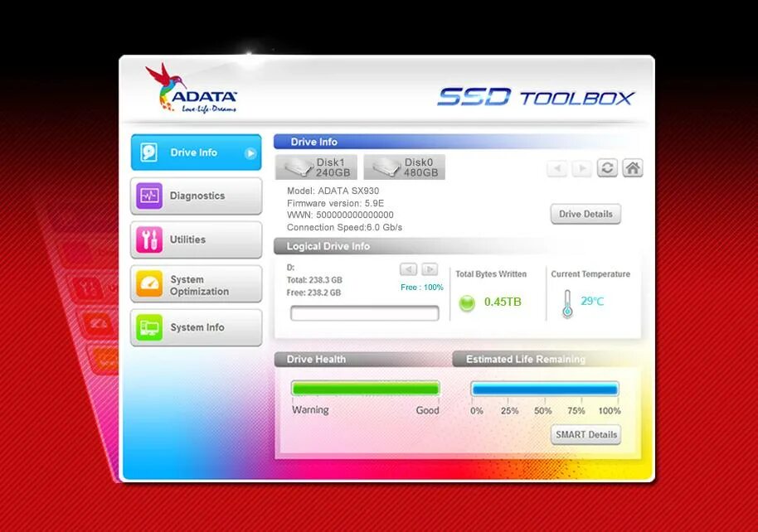
Task: Show next logical drive
Action: tap(430, 269)
